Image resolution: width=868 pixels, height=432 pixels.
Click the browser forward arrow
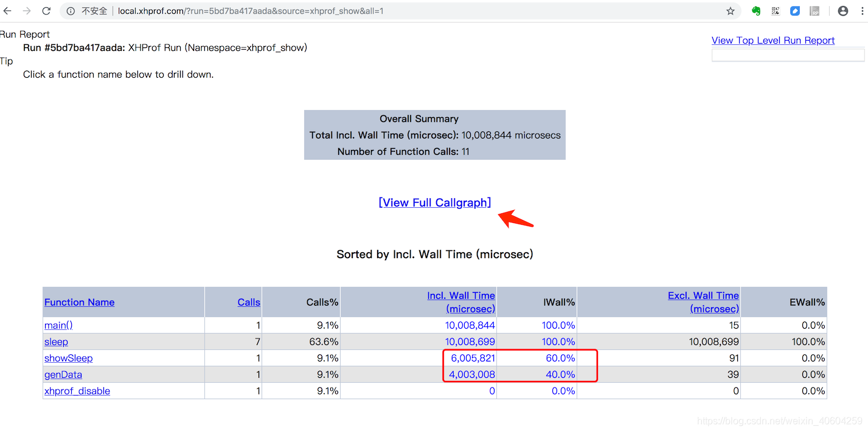27,11
